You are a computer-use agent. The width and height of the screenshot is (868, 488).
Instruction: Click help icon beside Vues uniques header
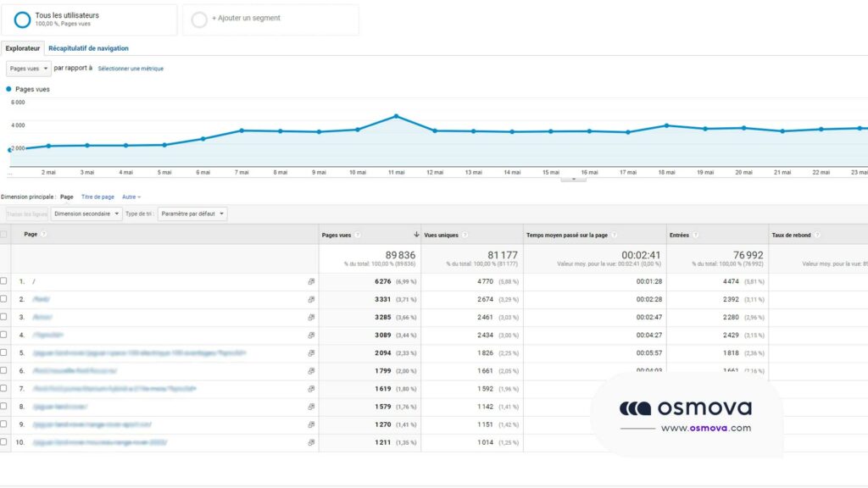[465, 235]
